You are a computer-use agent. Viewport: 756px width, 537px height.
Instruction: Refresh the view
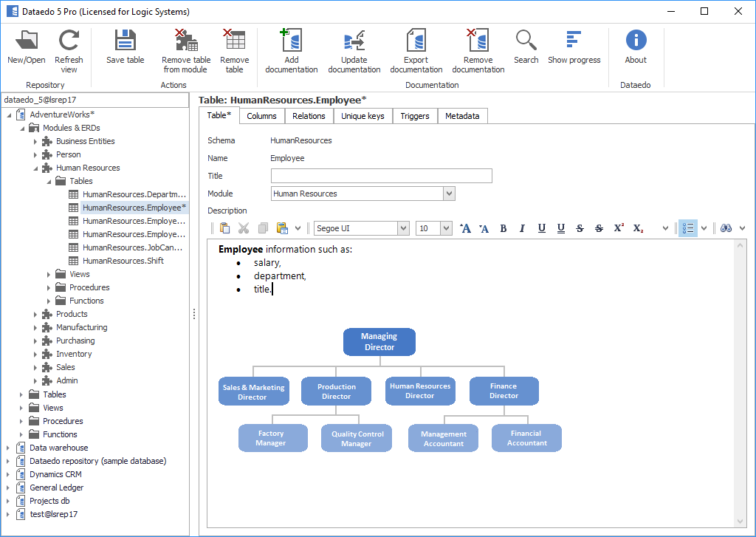point(69,51)
